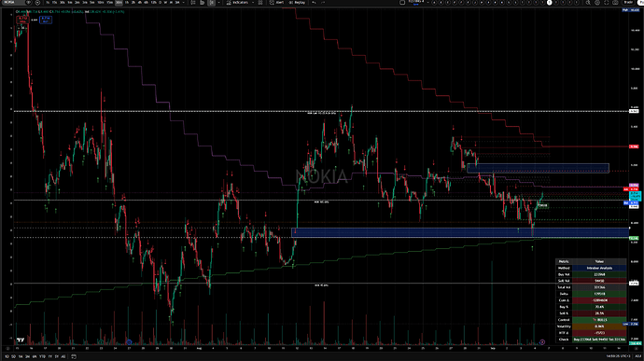Set date range to 1M at bottom
The width and height of the screenshot is (644, 361).
(21, 356)
